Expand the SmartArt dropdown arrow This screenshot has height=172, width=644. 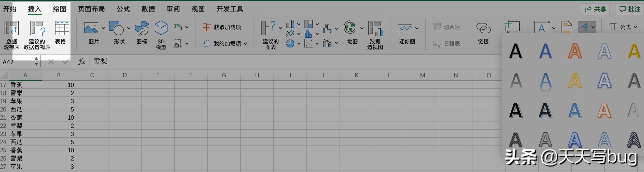187,27
